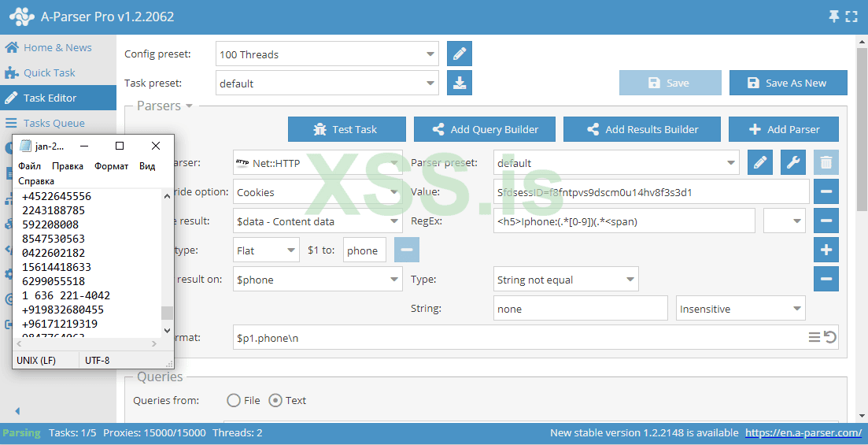Add new row with plus button
Screen dimensions: 868x445
click(x=826, y=250)
